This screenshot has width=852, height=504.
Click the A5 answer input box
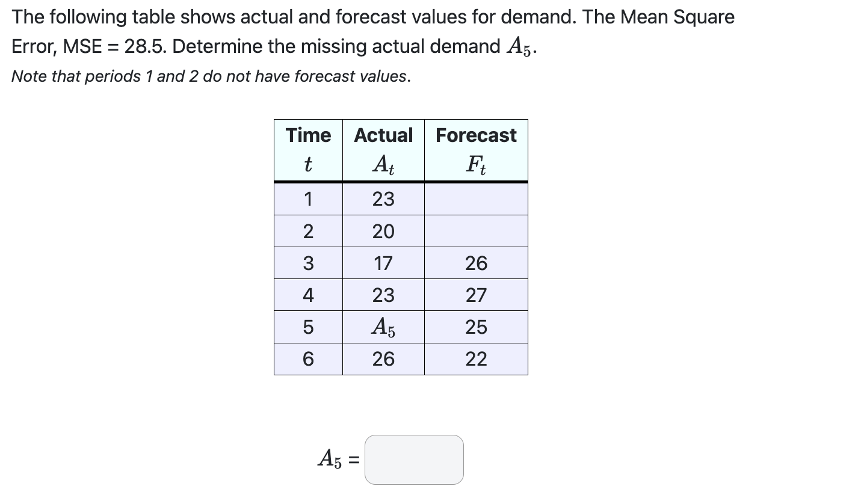[x=414, y=459]
